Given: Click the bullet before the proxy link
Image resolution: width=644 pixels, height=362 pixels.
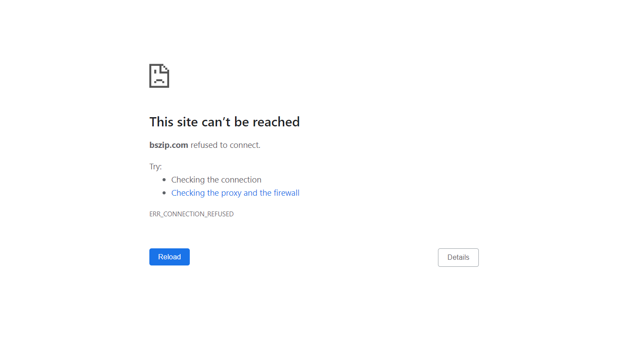Looking at the screenshot, I should coord(164,193).
